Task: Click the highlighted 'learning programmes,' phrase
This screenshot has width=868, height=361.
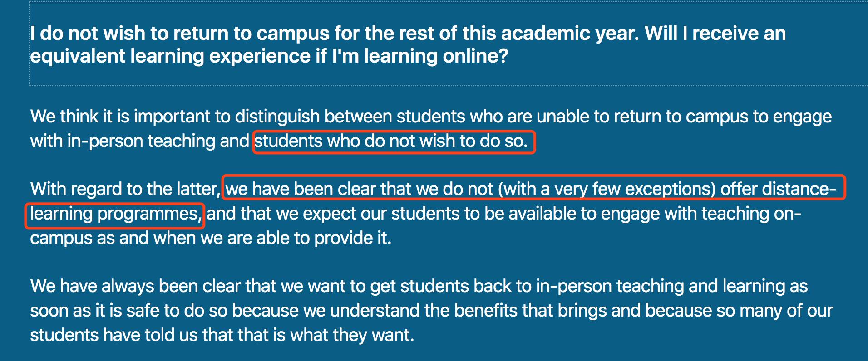Action: point(116,214)
